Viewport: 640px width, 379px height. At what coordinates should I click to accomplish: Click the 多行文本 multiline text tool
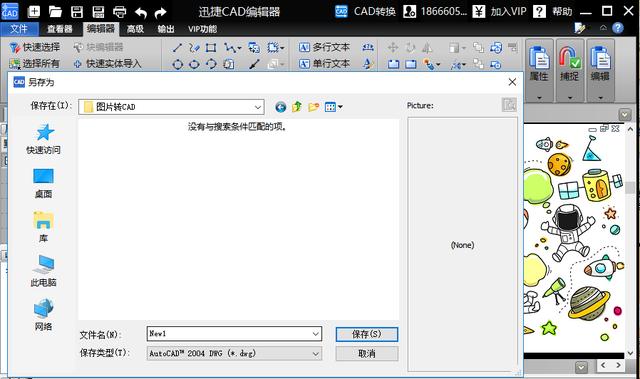(x=324, y=47)
